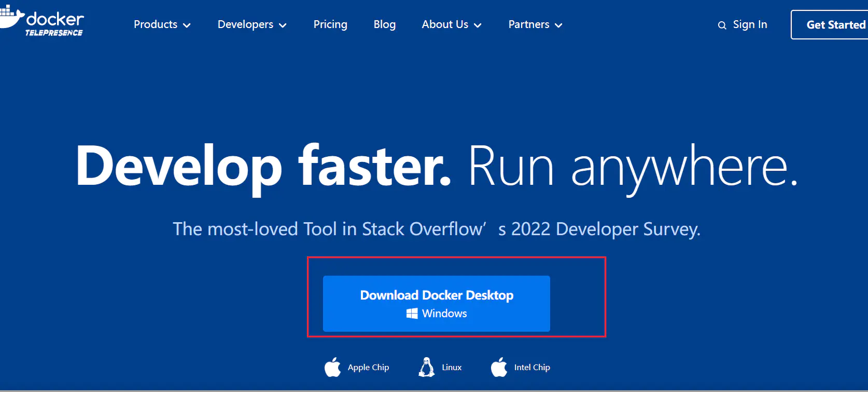Screen dimensions: 868x394
Task: Expand the Products dropdown chevron
Action: [187, 25]
